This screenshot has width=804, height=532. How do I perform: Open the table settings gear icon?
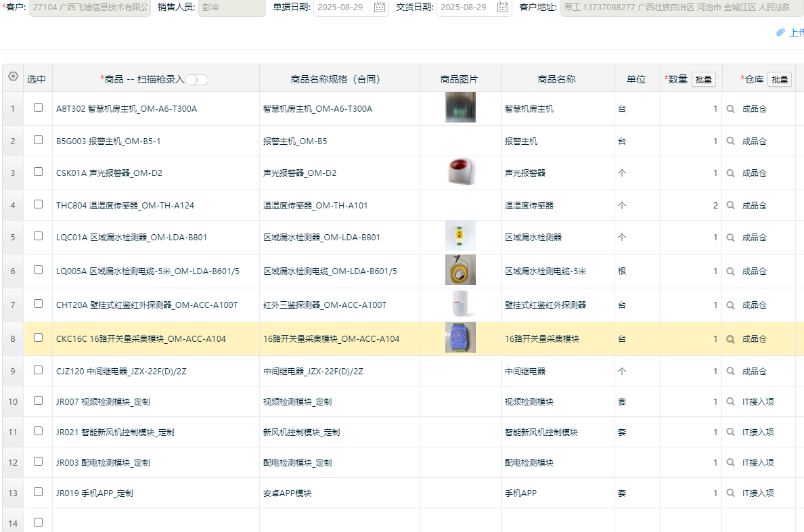14,76
